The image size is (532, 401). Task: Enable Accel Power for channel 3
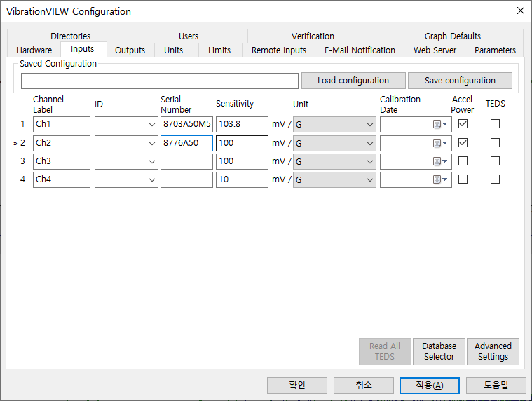(x=463, y=161)
